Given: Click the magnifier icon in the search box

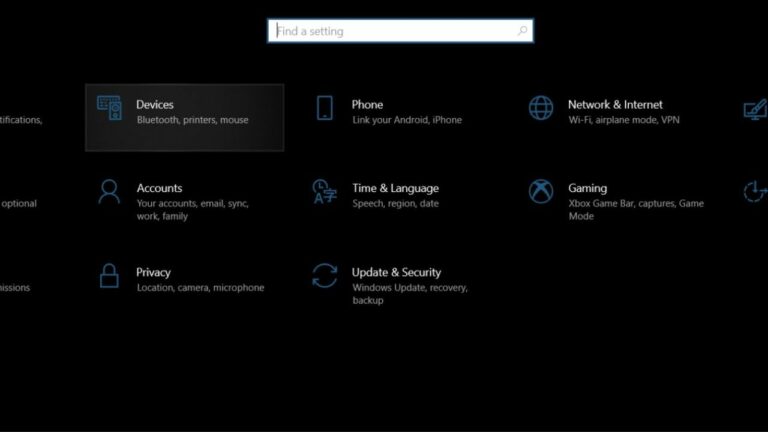Looking at the screenshot, I should (x=521, y=31).
